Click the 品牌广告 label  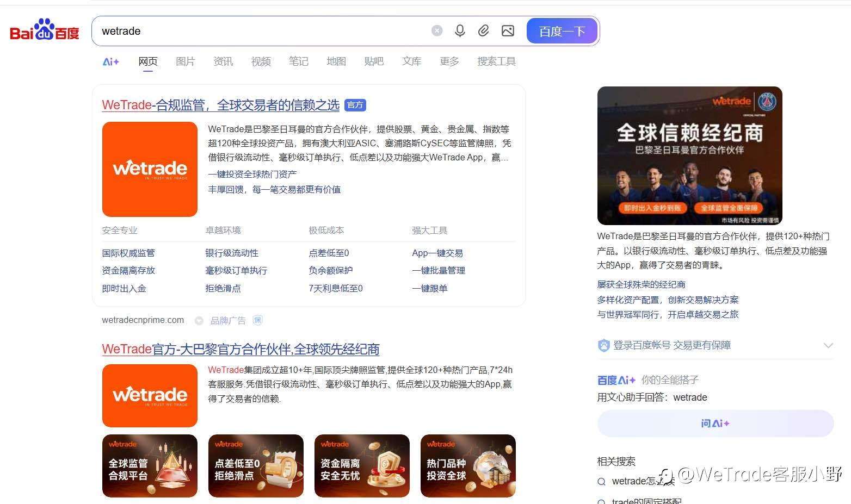point(228,321)
